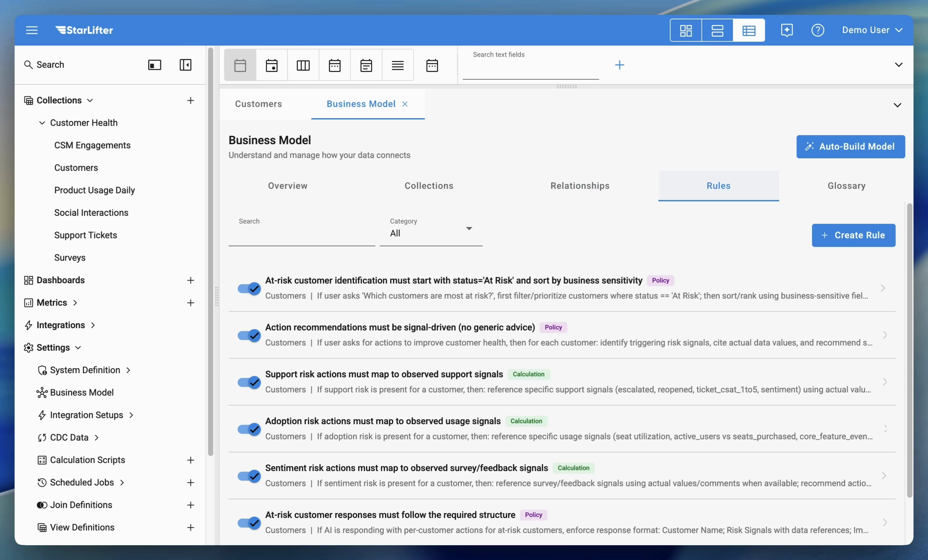
Task: Click the help question mark icon
Action: pos(818,30)
